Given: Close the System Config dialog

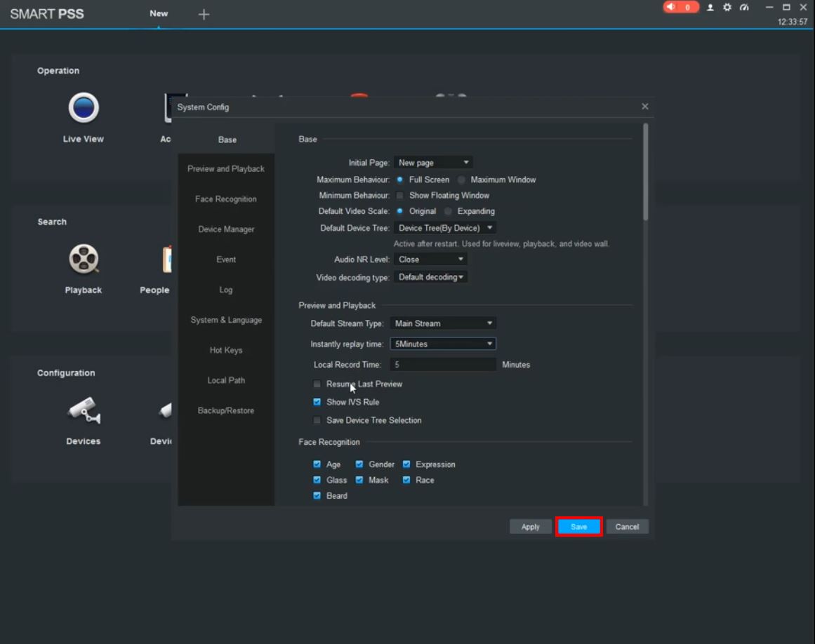Looking at the screenshot, I should tap(644, 107).
